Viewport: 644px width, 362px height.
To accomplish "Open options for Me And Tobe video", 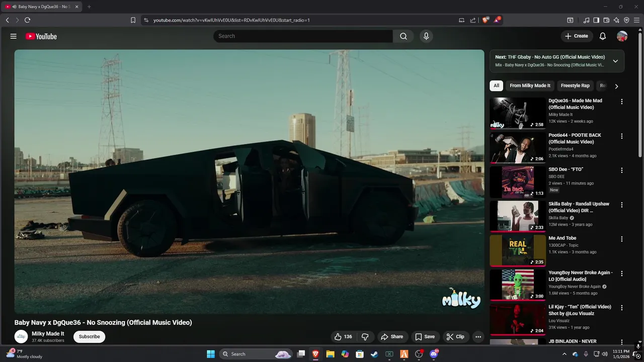I will pos(621,239).
